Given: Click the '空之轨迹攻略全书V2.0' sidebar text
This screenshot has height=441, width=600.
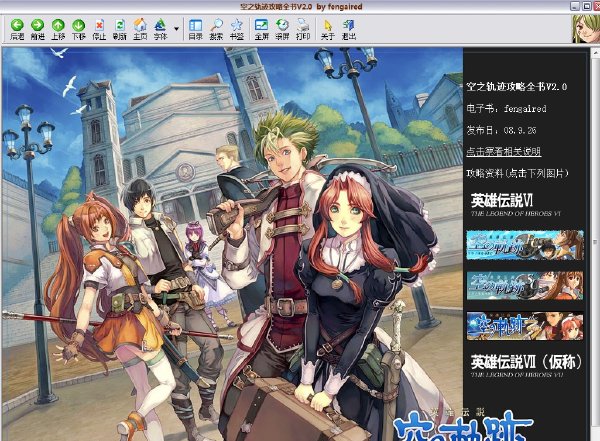Looking at the screenshot, I should coord(517,87).
